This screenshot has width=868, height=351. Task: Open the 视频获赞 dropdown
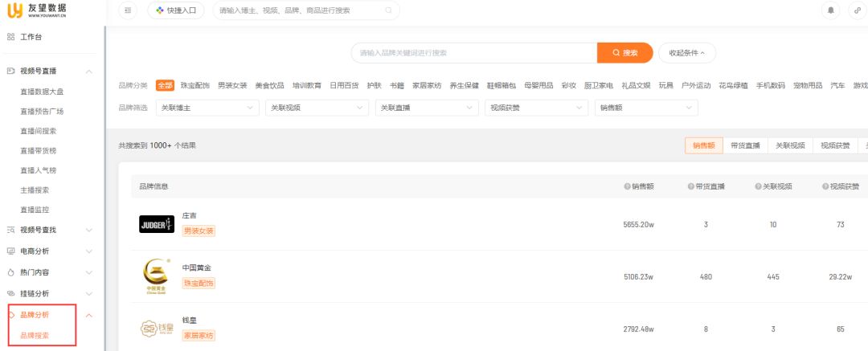536,108
